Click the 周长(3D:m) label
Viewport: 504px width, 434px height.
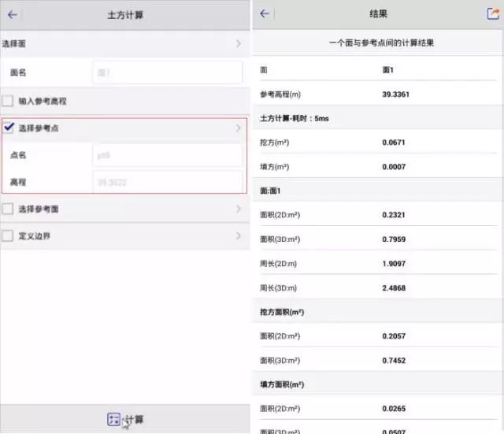[278, 288]
